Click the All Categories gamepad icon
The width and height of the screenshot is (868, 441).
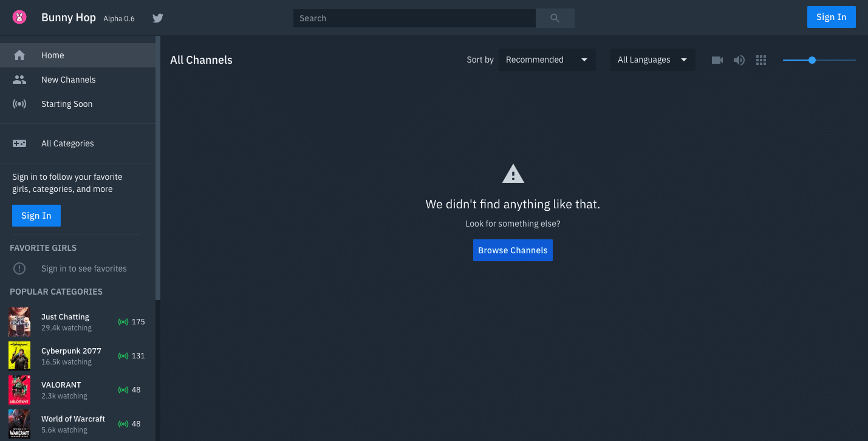coord(19,143)
